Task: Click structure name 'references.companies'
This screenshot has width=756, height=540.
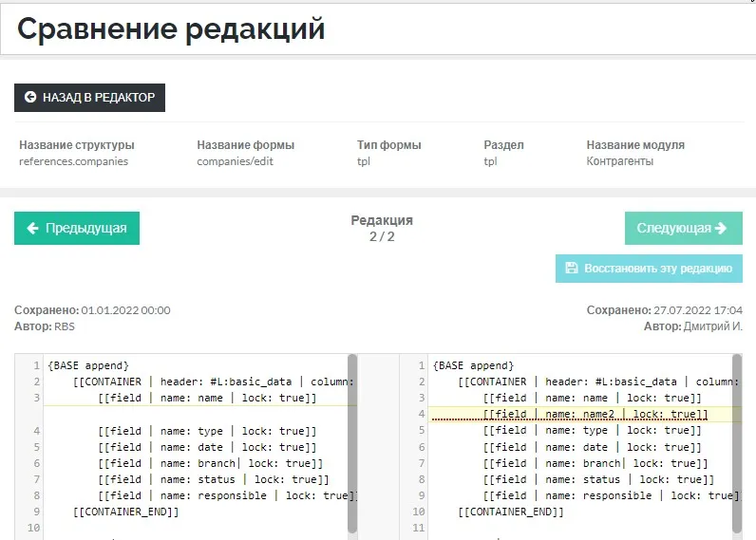Action: pyautogui.click(x=73, y=161)
